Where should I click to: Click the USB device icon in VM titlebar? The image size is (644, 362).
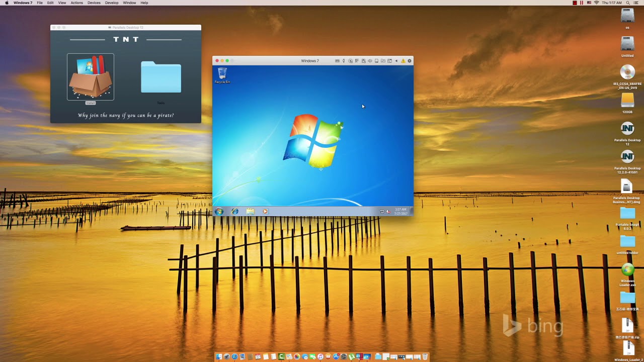pos(344,61)
